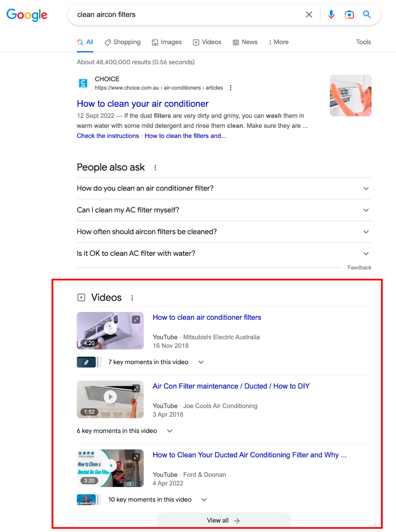Open search by image camera icon

point(349,15)
